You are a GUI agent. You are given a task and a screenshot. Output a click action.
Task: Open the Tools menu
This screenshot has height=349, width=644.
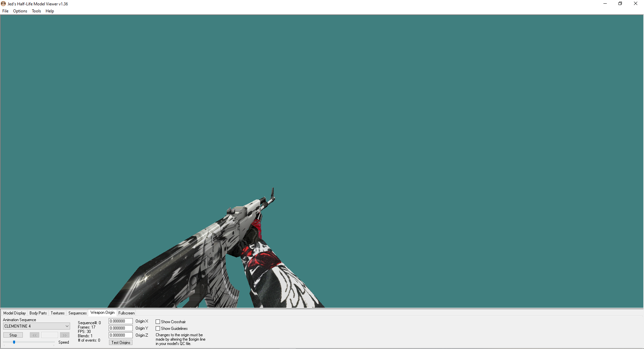click(x=36, y=11)
